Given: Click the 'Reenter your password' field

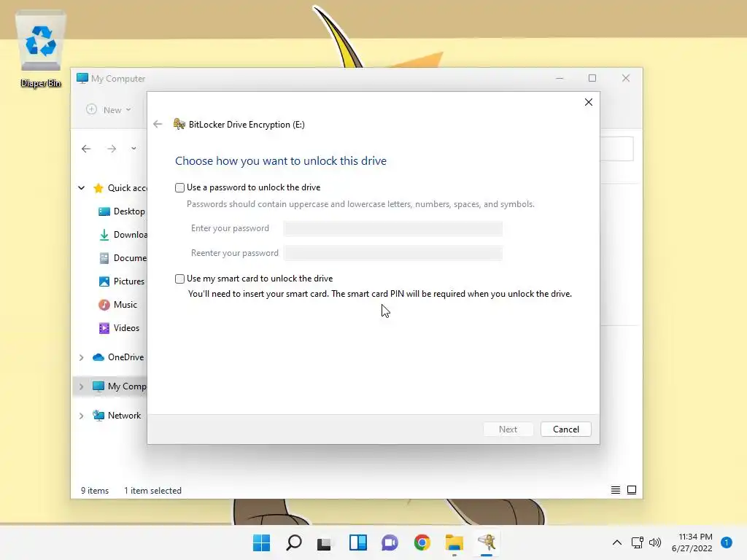Looking at the screenshot, I should pos(393,253).
